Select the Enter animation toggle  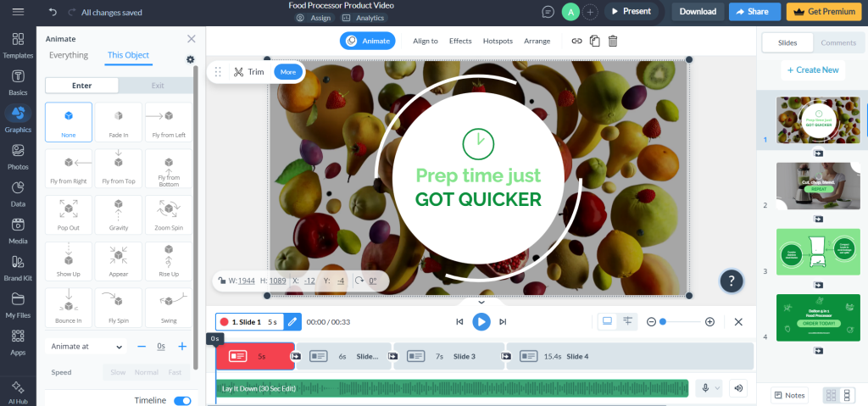(x=82, y=86)
